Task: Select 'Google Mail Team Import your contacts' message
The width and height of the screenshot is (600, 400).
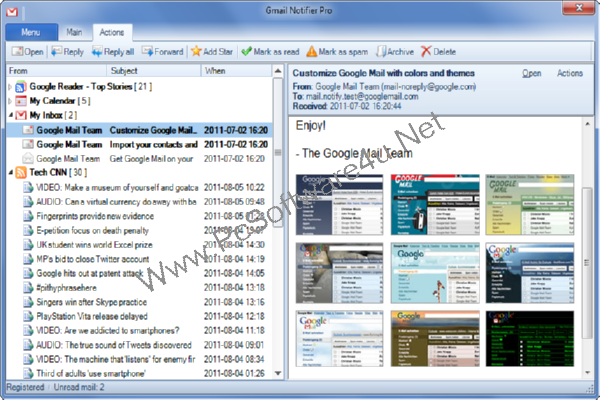Action: tap(139, 144)
